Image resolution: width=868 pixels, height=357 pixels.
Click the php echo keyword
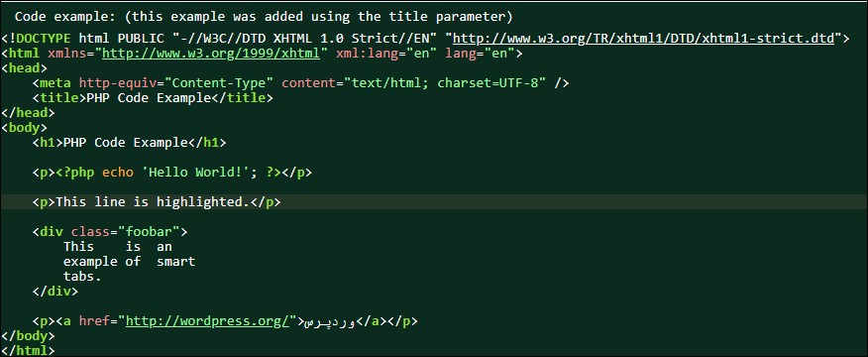(x=117, y=173)
